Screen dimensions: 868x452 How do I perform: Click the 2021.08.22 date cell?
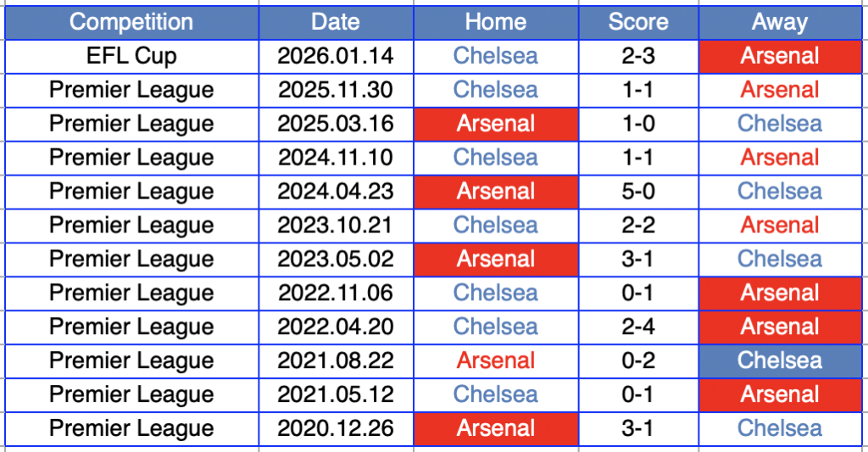[336, 360]
